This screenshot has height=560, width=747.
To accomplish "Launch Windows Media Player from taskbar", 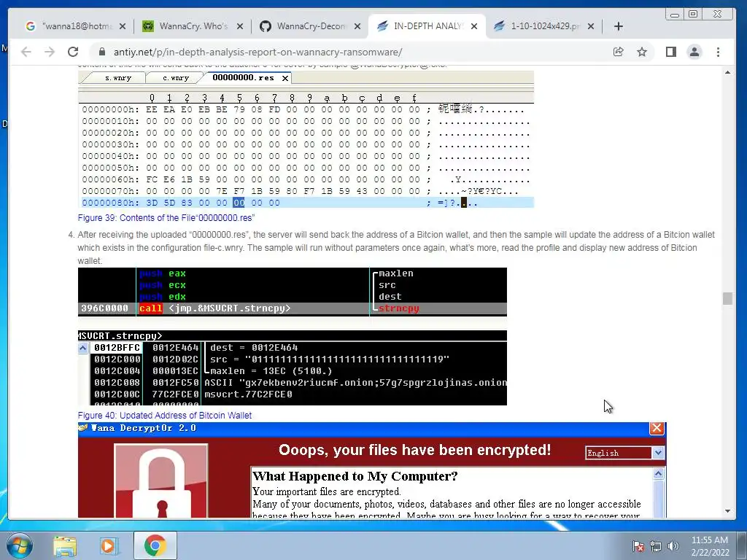I will coord(108,546).
